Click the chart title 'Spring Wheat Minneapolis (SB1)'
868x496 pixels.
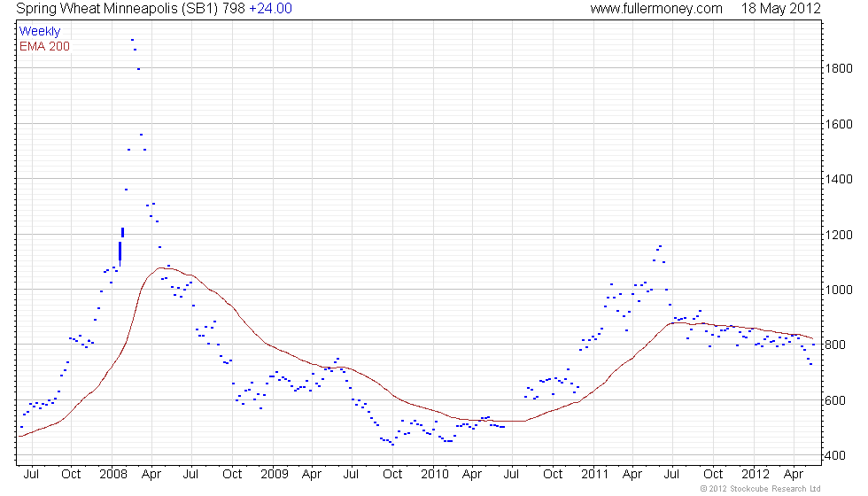coord(118,9)
